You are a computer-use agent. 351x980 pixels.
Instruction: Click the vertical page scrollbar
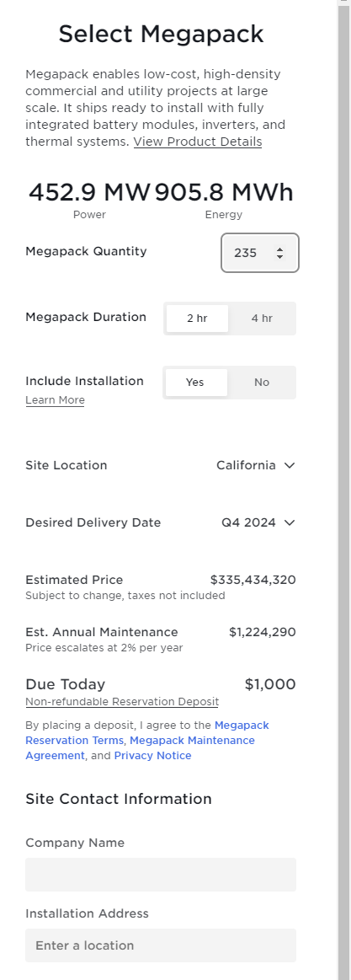coord(343,490)
